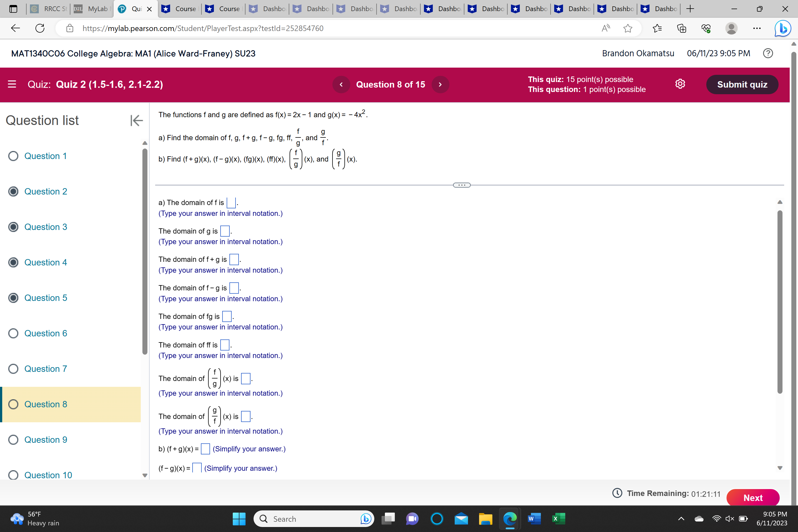
Task: Open the Quiz 2 menu hamburger icon
Action: tap(11, 84)
